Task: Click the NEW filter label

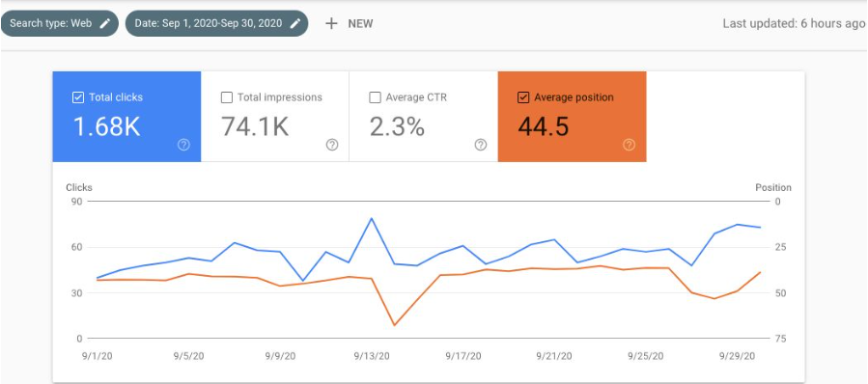Action: click(x=360, y=24)
